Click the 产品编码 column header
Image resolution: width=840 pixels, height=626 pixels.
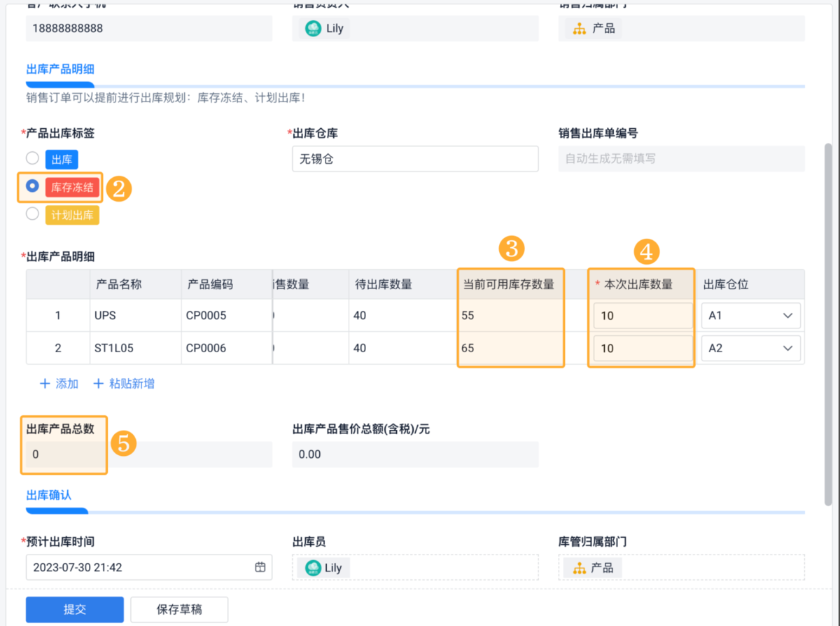click(226, 284)
